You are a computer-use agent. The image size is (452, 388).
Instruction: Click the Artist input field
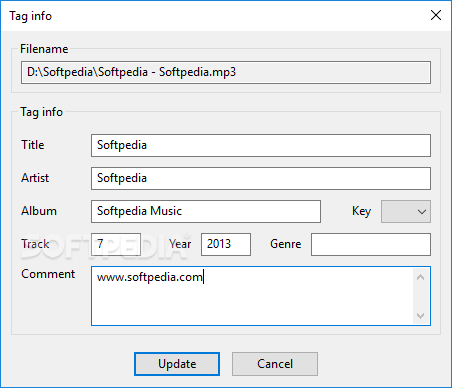[x=261, y=178]
